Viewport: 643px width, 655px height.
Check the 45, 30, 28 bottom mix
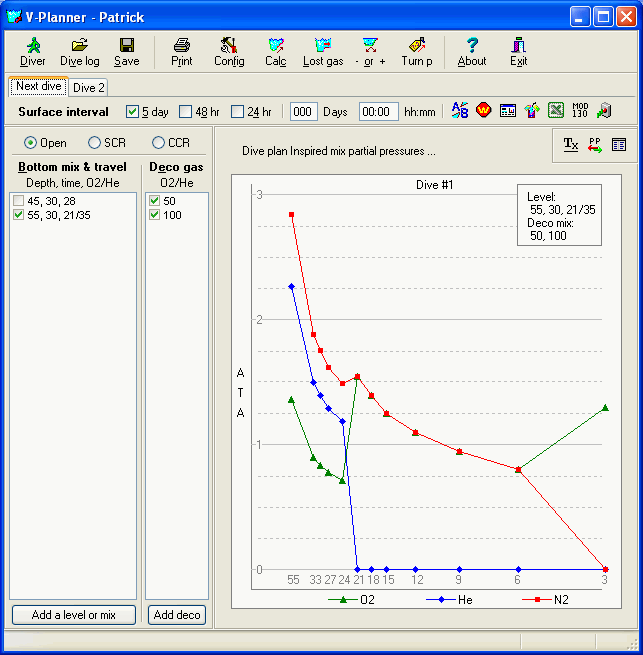(20, 201)
